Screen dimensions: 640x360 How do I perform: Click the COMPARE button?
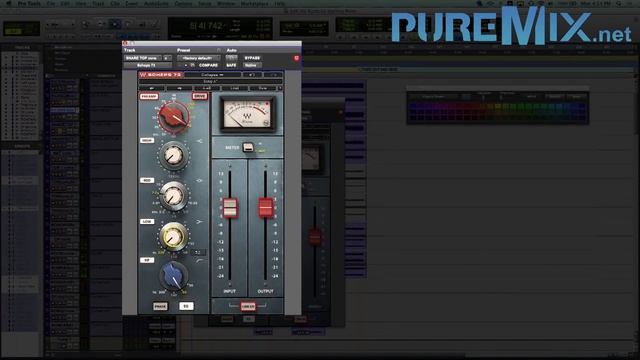click(x=208, y=65)
